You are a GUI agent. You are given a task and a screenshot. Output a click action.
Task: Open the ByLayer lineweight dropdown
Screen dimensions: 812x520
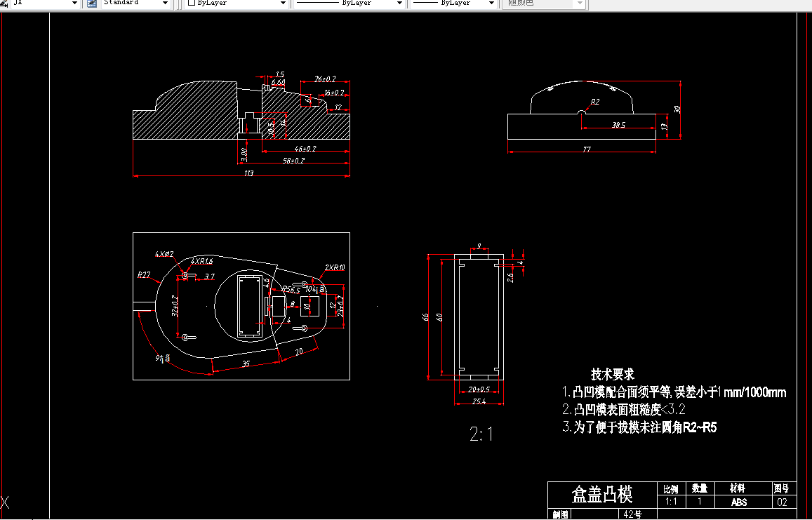tap(454, 3)
